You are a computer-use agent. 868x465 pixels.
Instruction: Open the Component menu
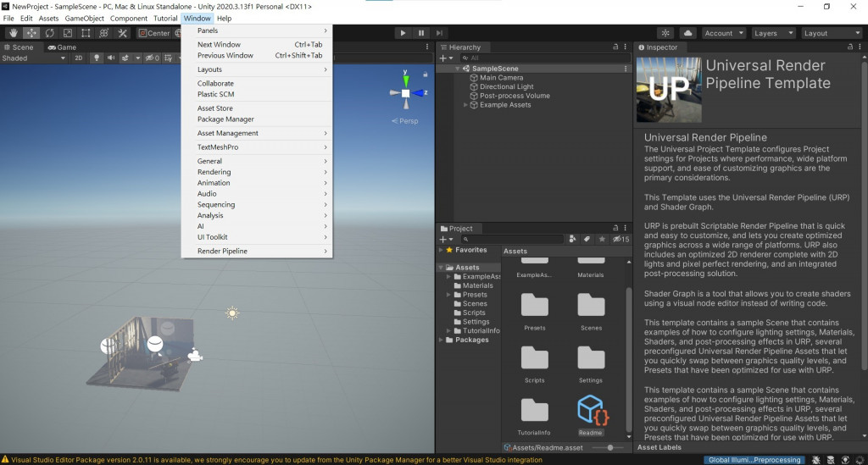(x=129, y=19)
